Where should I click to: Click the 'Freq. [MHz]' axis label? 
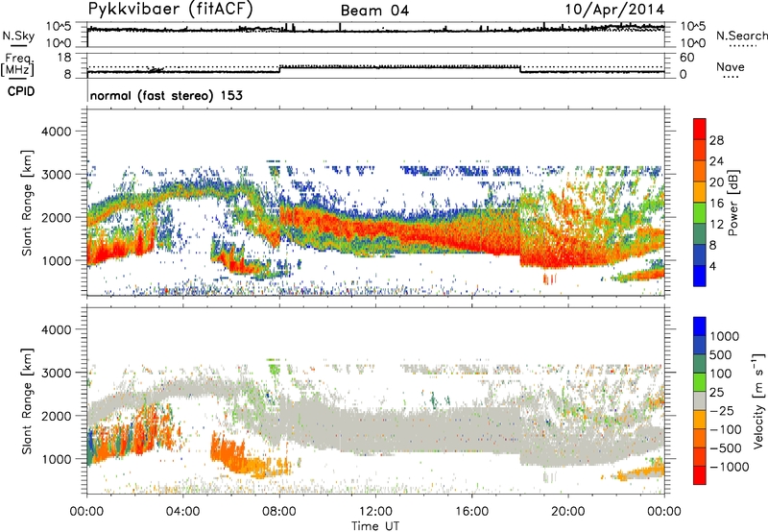coord(17,65)
